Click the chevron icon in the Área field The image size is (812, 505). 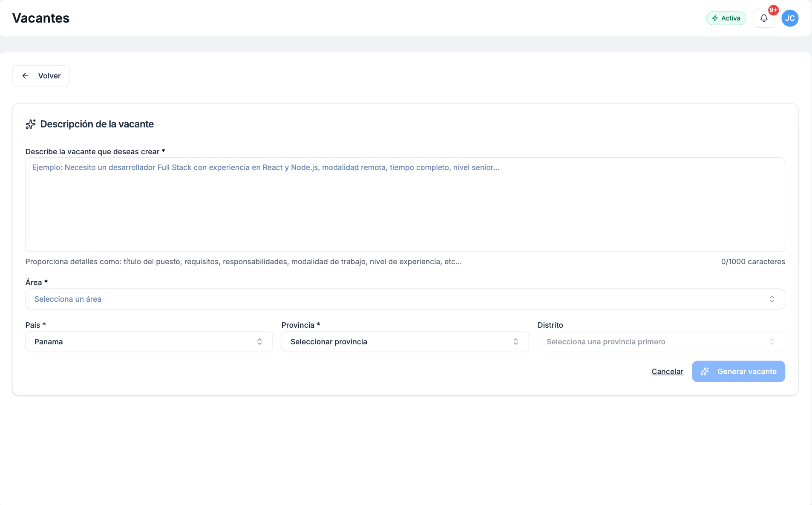[772, 299]
